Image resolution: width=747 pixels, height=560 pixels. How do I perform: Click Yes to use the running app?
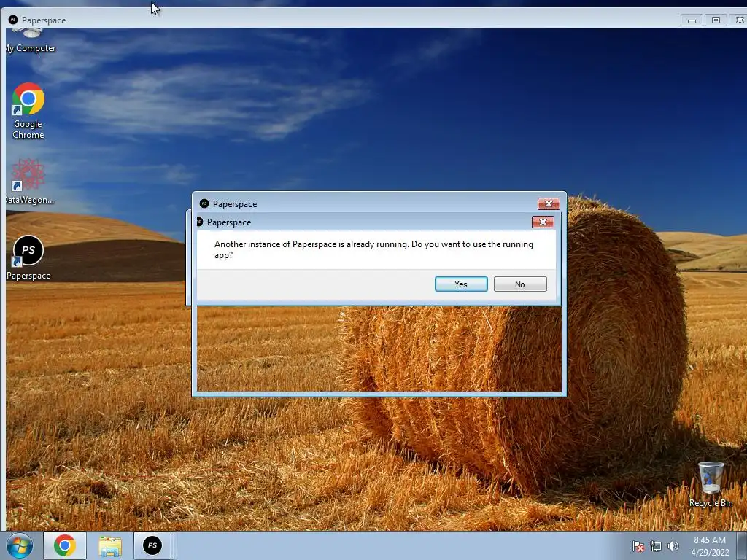(461, 284)
